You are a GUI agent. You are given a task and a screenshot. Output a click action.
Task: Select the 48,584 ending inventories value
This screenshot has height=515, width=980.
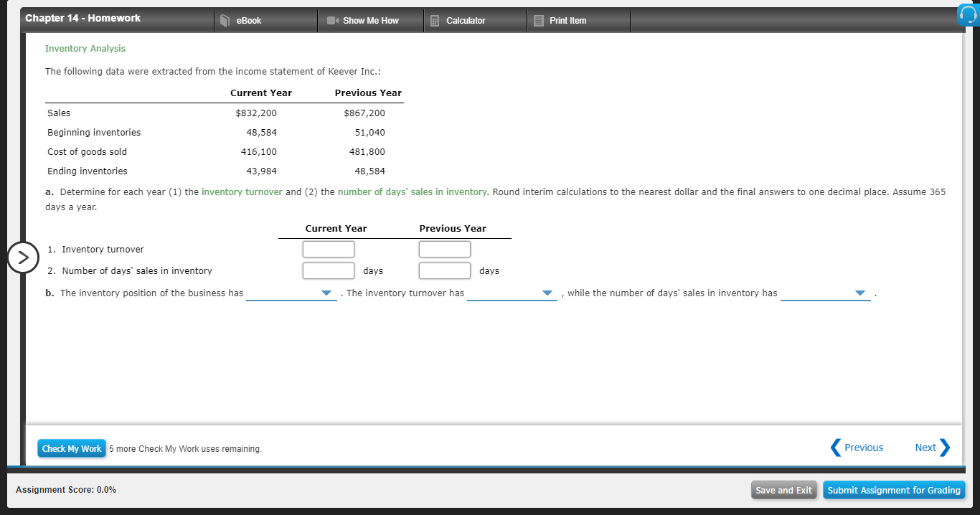point(370,171)
